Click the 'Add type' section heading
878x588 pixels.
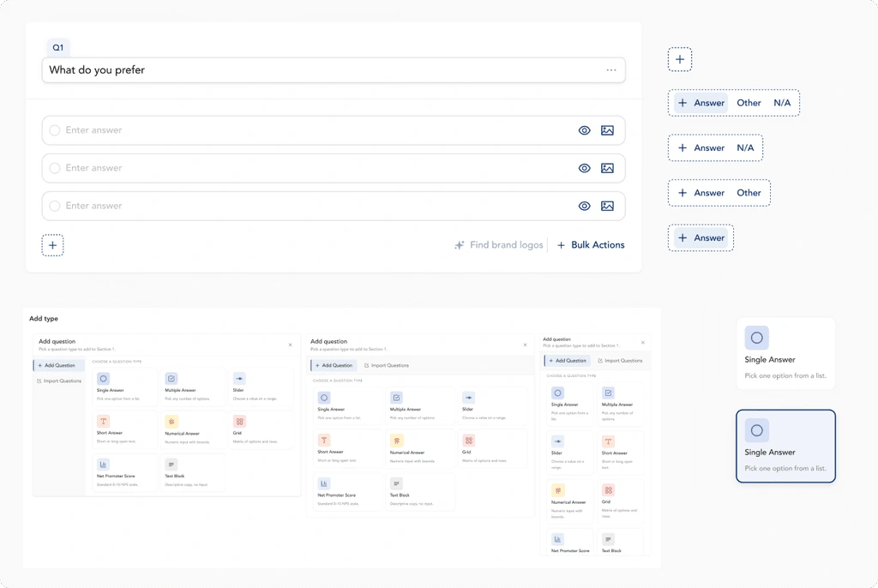click(x=44, y=319)
